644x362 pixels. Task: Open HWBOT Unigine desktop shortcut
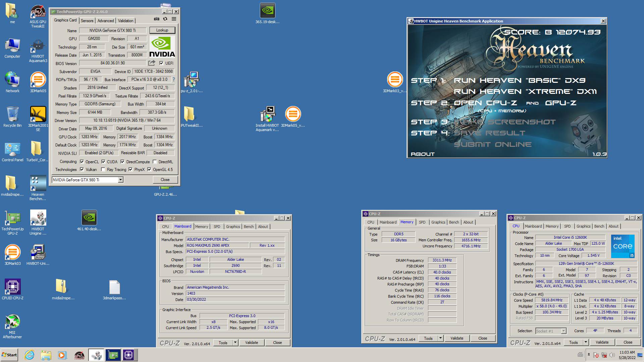pyautogui.click(x=38, y=223)
